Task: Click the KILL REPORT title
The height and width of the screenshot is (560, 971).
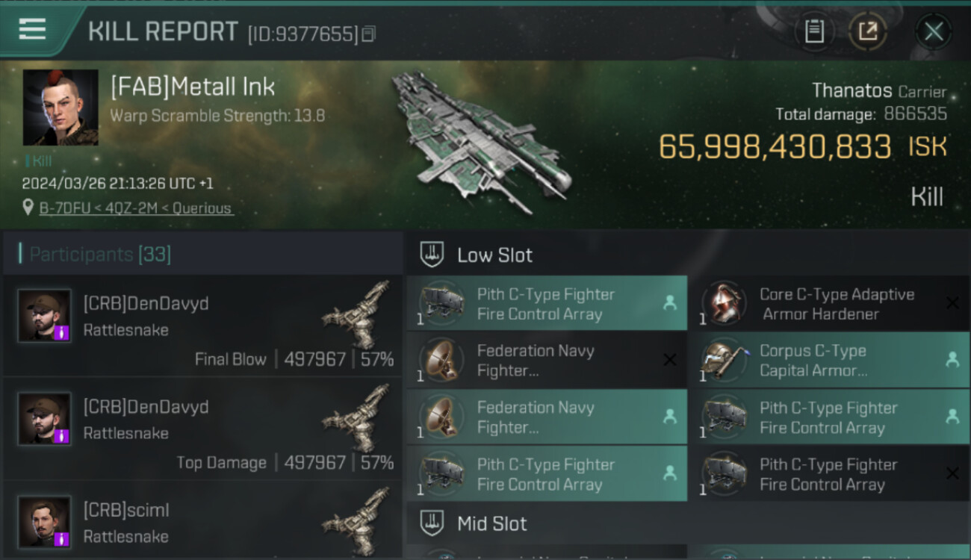Action: (x=163, y=32)
